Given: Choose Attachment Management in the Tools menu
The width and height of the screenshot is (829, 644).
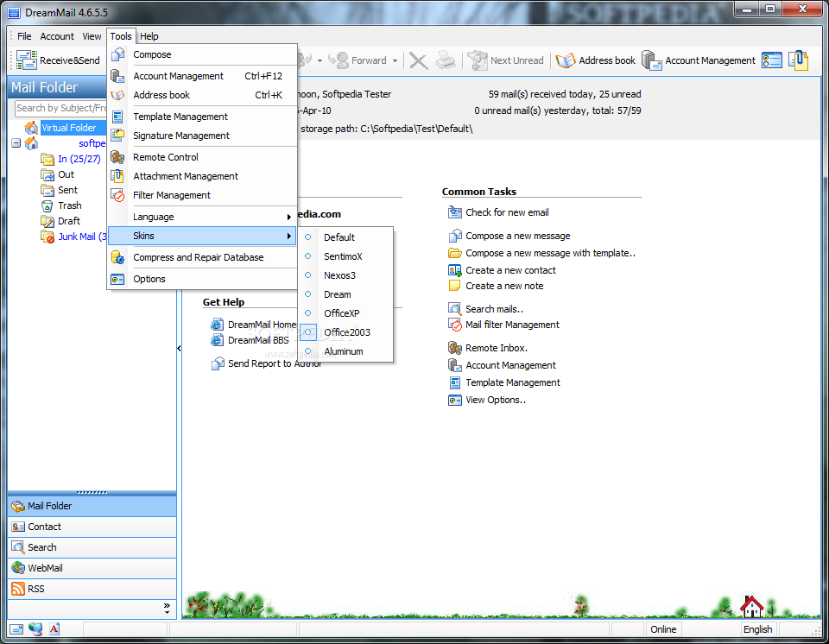Looking at the screenshot, I should [x=202, y=176].
